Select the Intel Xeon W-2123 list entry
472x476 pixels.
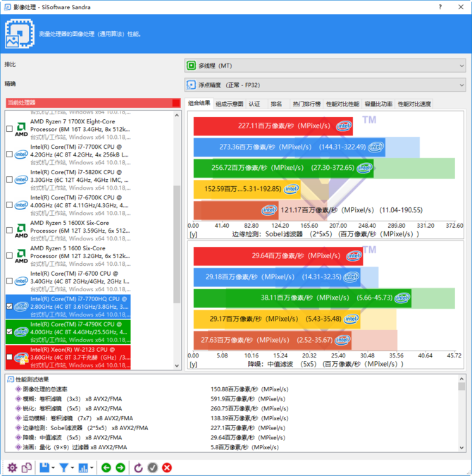click(x=68, y=358)
